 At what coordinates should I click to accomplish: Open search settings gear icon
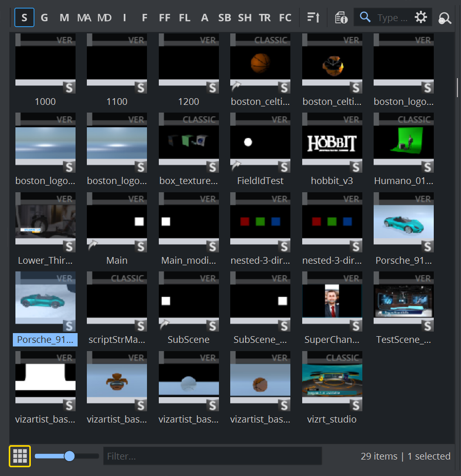(x=421, y=17)
